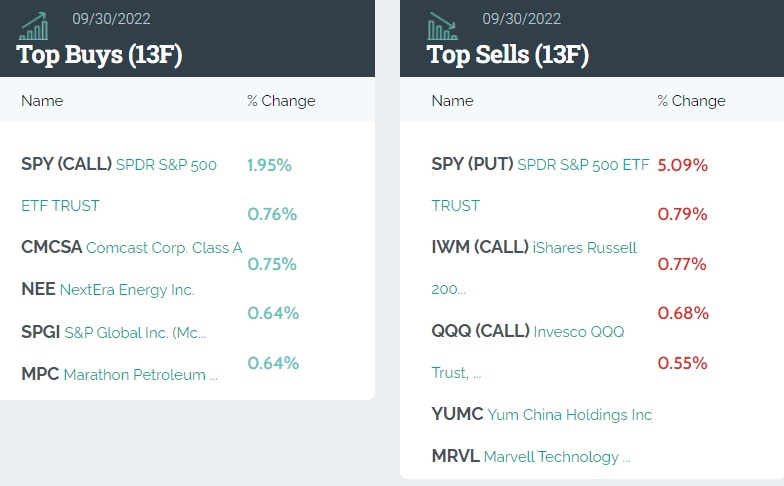Open the Top Buys (13F) heading
The width and height of the screenshot is (784, 486).
click(99, 54)
